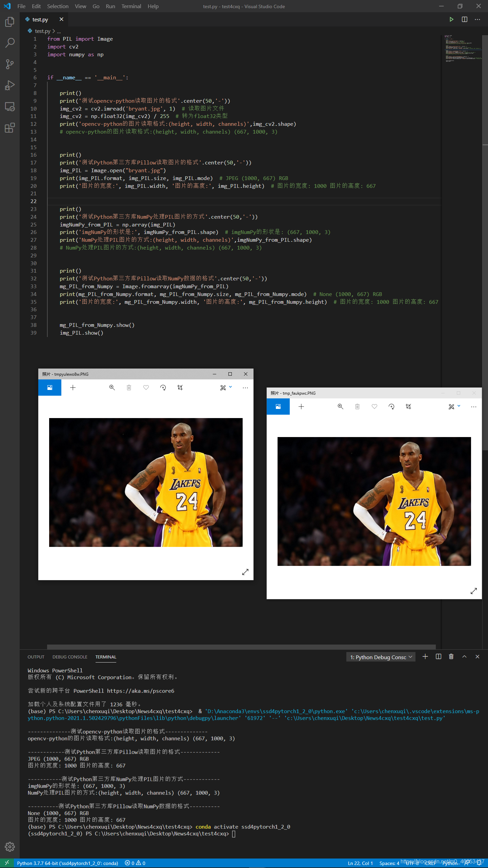Click zoom icon in tmp_faukpwc.PNG window
The image size is (488, 868).
click(x=340, y=407)
